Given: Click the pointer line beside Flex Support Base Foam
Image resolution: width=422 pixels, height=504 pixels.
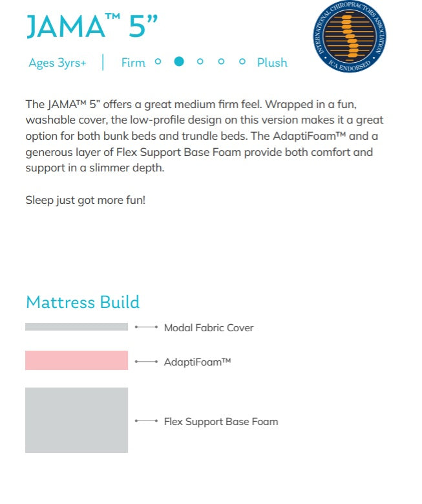Looking at the screenshot, I should [147, 421].
